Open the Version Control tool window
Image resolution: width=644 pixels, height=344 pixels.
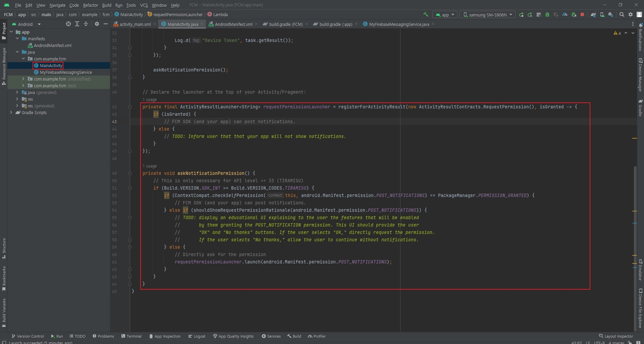(x=28, y=336)
